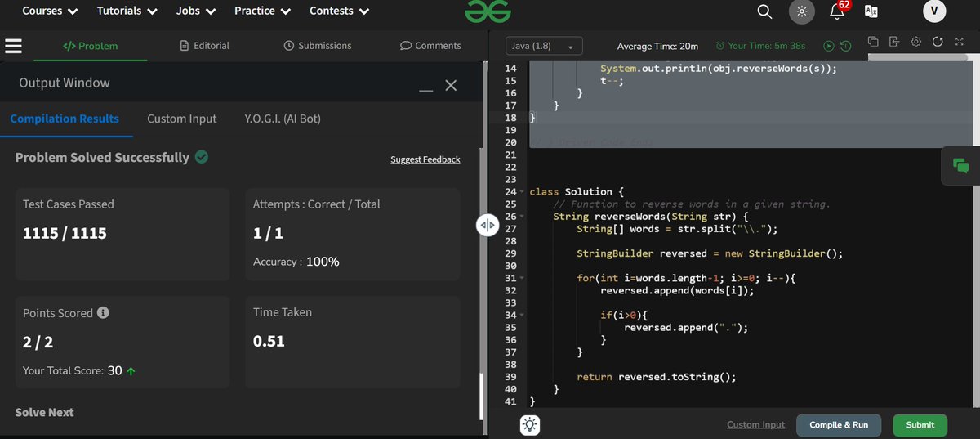Switch to the Editorial tab

click(x=205, y=46)
